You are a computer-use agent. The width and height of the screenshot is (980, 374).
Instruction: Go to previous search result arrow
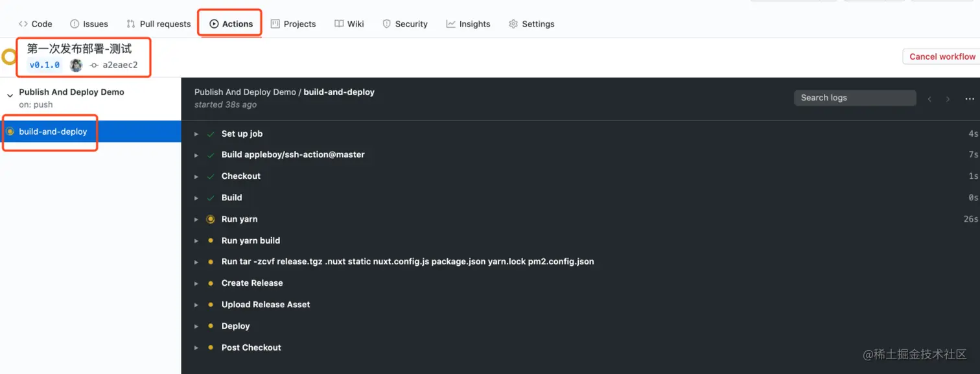929,99
